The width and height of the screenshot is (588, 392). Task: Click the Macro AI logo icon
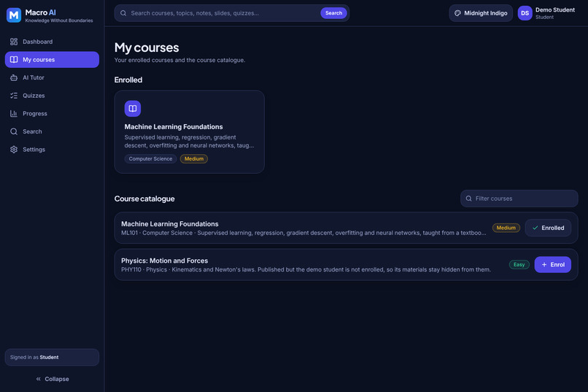(14, 15)
